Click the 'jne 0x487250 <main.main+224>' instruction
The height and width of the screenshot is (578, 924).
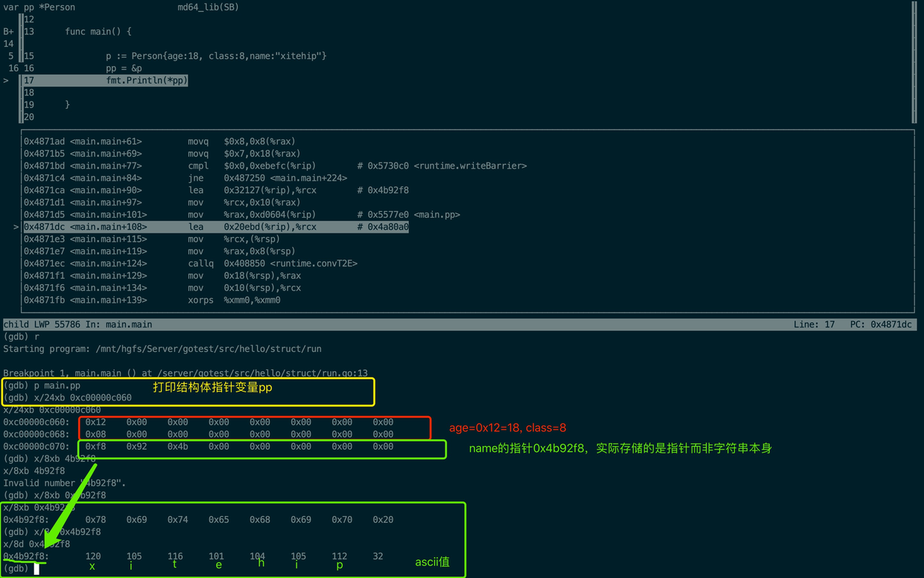point(268,178)
